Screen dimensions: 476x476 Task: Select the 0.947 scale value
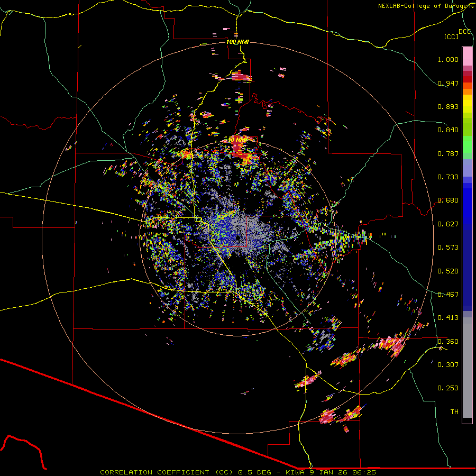click(448, 83)
